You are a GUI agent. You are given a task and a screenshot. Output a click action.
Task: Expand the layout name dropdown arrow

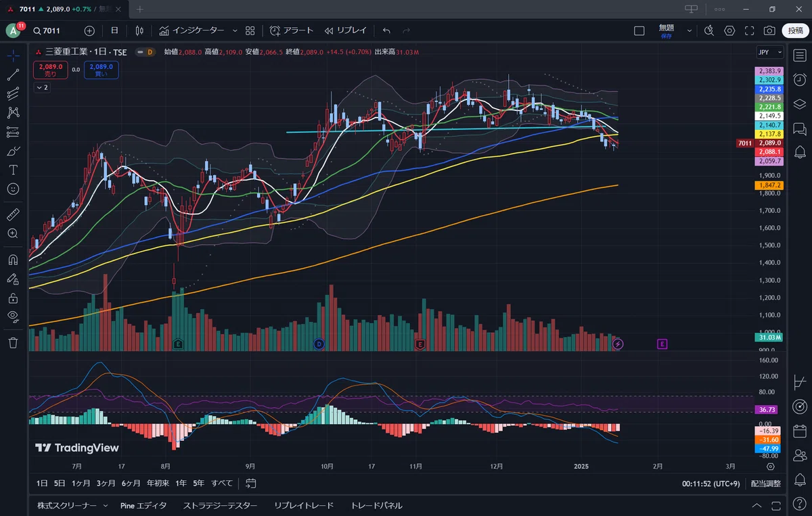coord(690,30)
